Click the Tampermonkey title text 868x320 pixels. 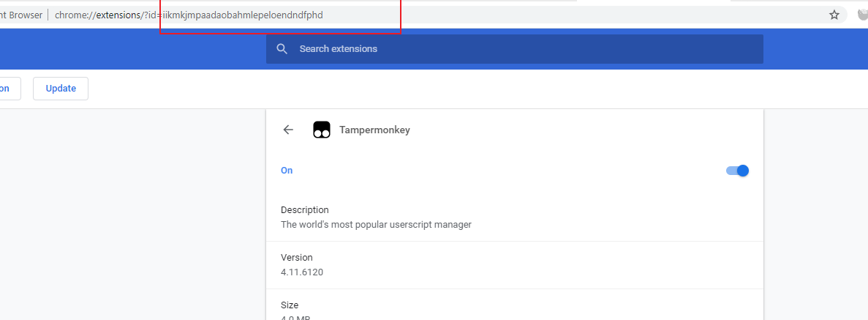374,130
